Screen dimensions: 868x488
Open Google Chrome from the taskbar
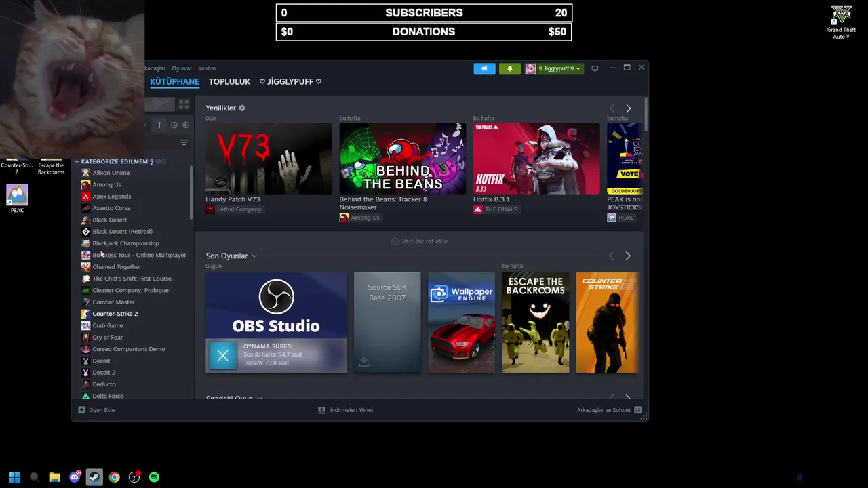(114, 477)
